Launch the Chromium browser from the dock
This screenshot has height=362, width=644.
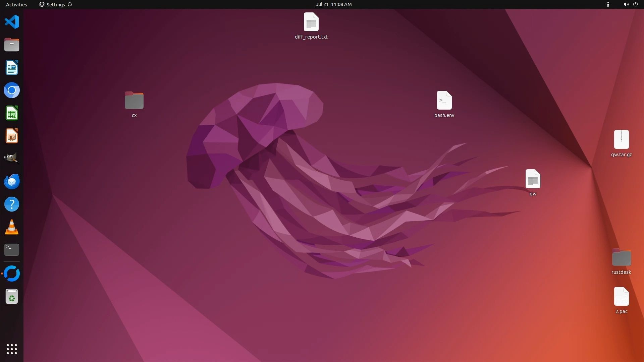[12, 90]
